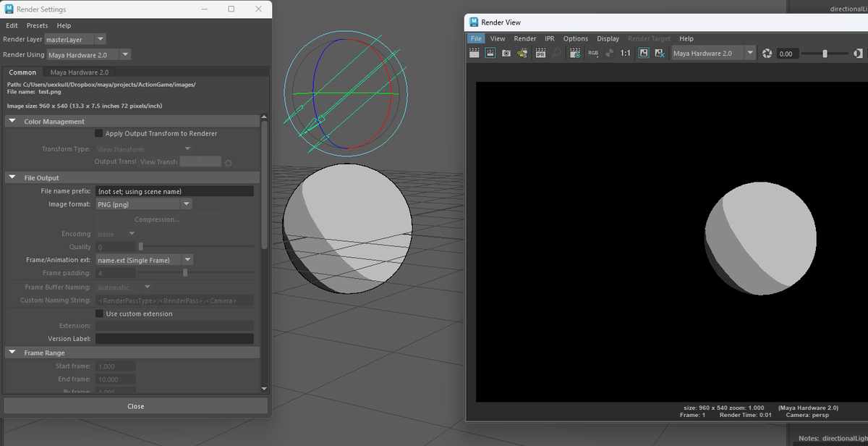The image size is (868, 446).
Task: Open the File menu in Render View
Action: (475, 38)
